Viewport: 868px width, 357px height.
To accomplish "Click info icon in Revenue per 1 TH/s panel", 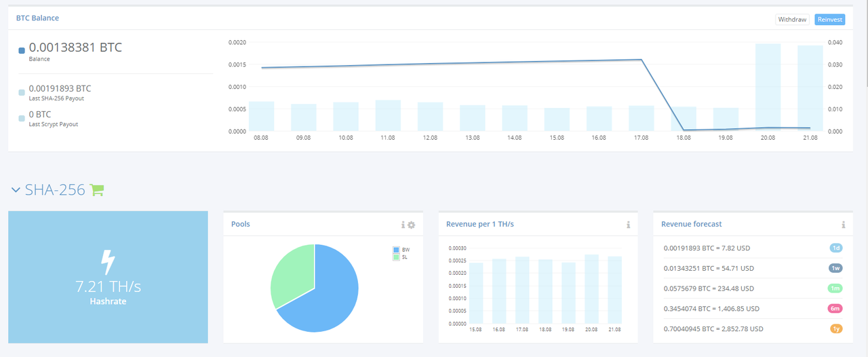I will coord(629,225).
